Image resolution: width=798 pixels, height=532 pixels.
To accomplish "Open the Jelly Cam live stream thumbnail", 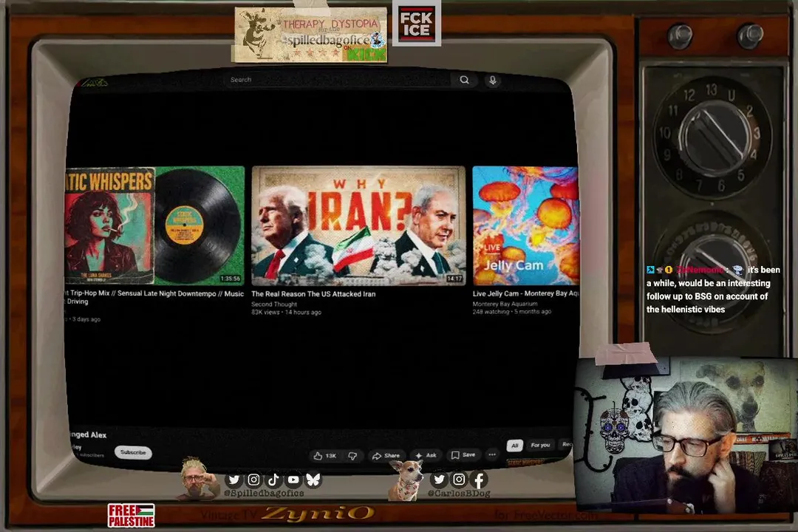I will click(526, 225).
